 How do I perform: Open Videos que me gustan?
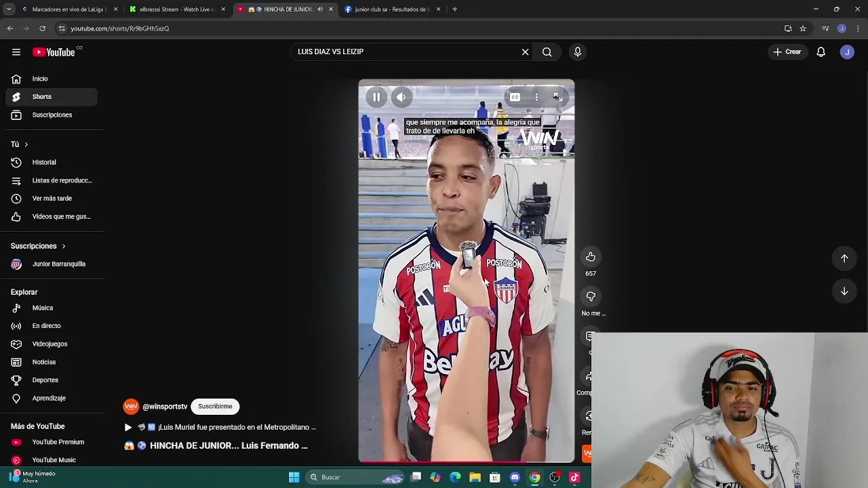(52, 217)
